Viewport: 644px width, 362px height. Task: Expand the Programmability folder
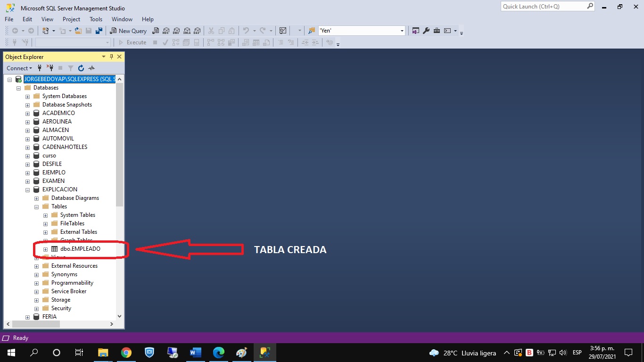tap(36, 283)
